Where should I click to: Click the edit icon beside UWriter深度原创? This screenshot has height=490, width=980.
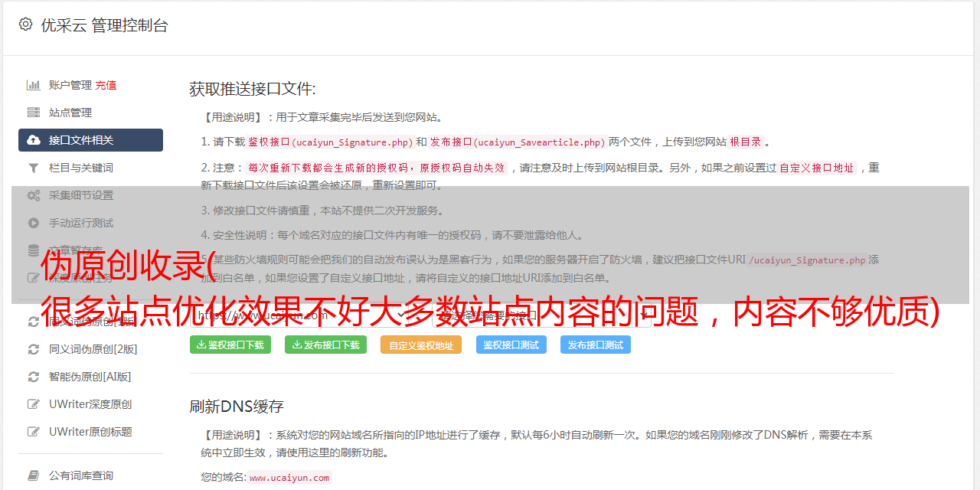click(x=33, y=404)
